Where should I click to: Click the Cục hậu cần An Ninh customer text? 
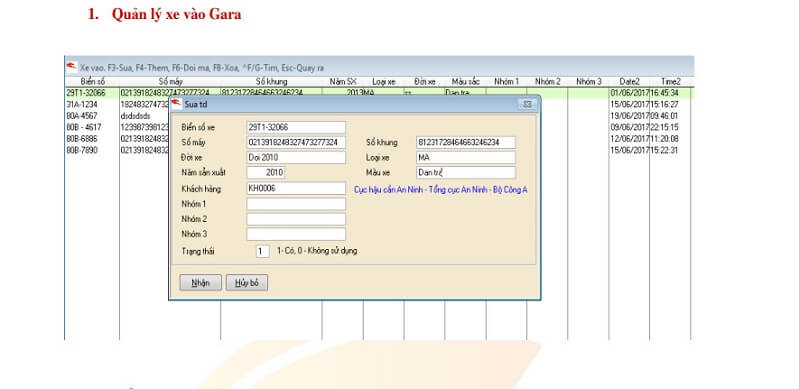coord(441,189)
